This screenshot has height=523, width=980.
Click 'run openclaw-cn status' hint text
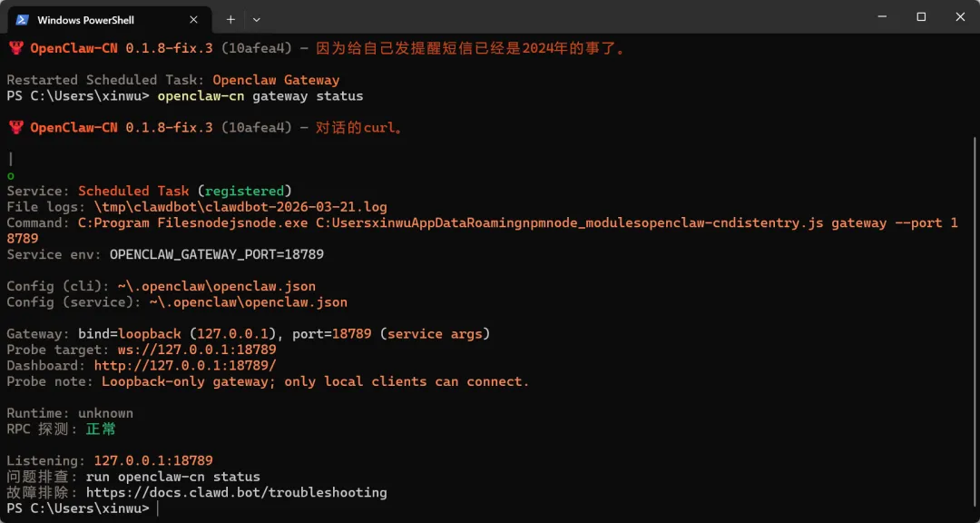(x=173, y=476)
